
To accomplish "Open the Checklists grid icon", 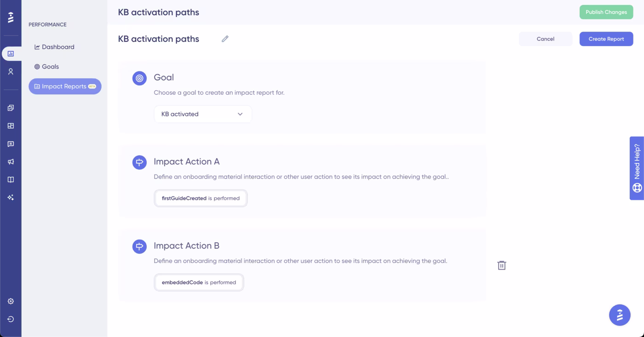I will pos(11,126).
